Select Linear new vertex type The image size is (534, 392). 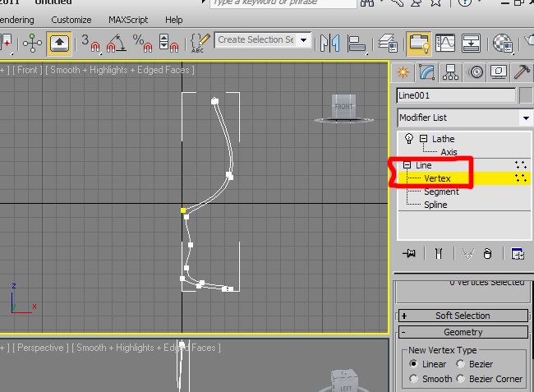[413, 364]
